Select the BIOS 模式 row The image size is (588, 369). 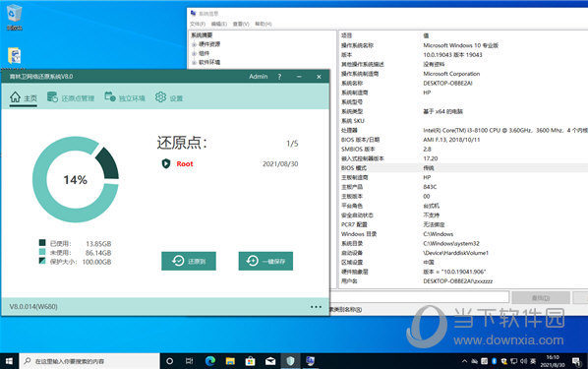coord(463,168)
